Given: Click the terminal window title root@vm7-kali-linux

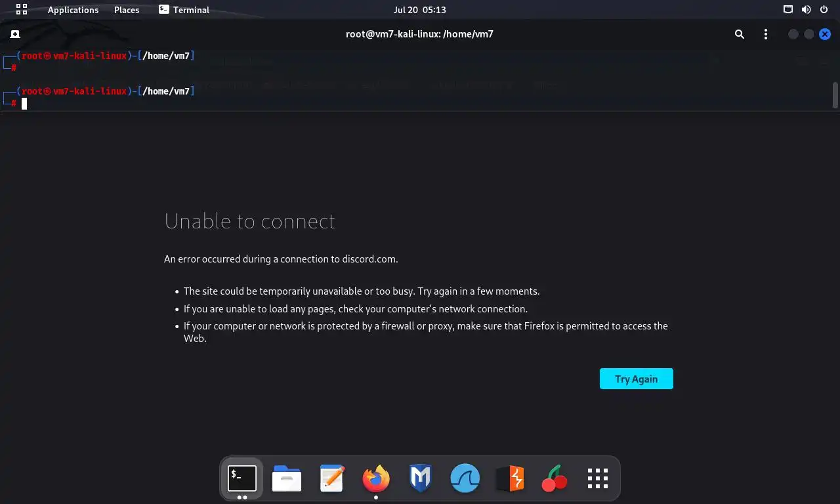Looking at the screenshot, I should 419,34.
